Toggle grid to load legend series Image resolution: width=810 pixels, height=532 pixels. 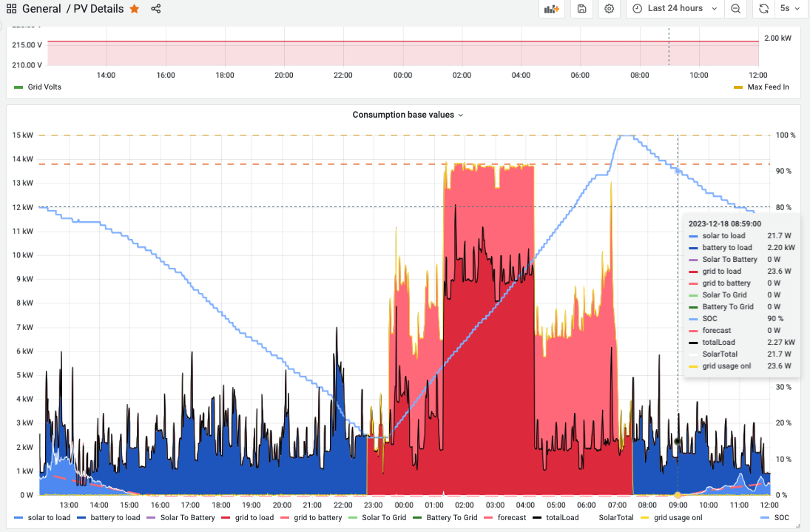tap(254, 517)
